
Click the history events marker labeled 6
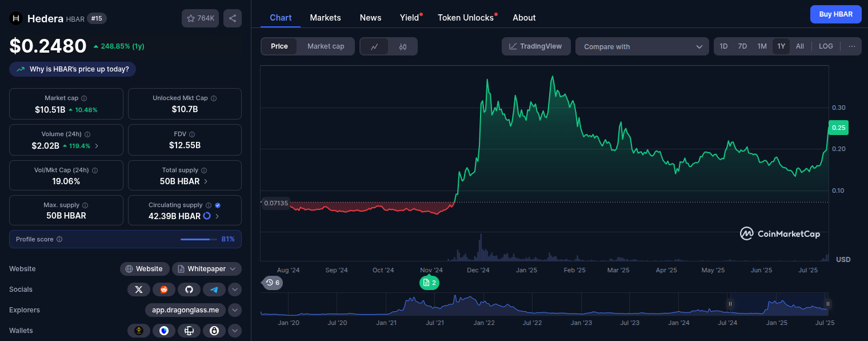(x=273, y=283)
